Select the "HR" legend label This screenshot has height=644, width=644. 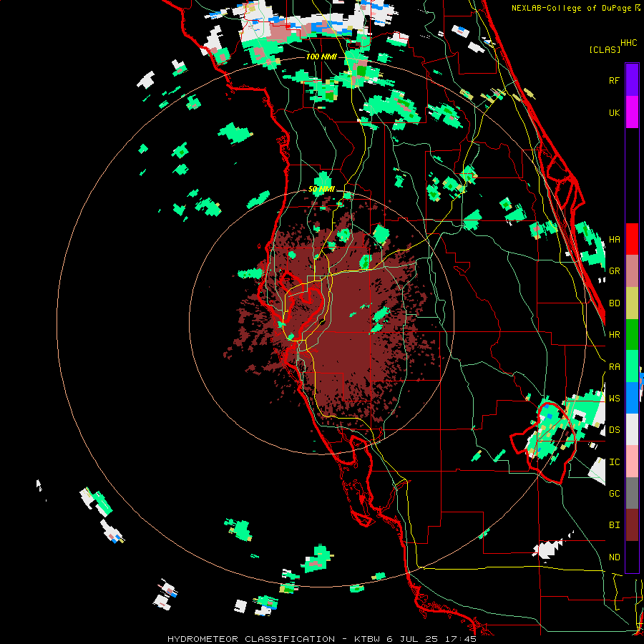point(614,335)
